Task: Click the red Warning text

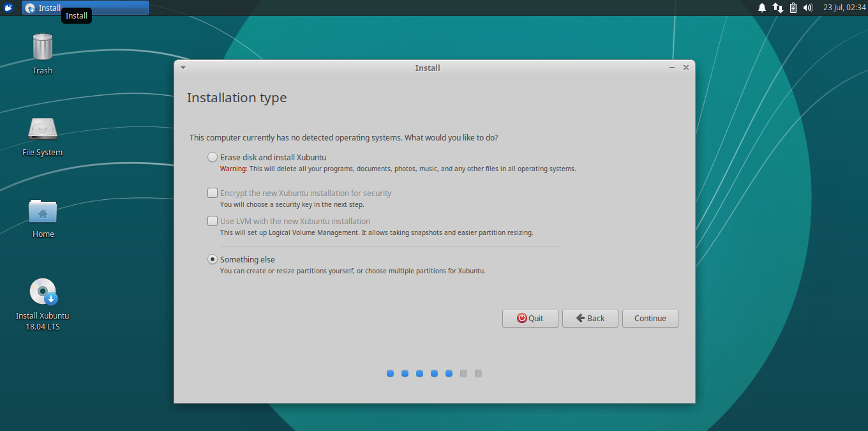Action: point(234,169)
